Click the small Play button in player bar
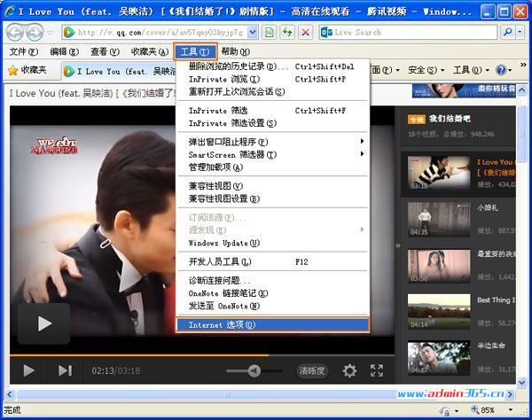Viewport: 532px width, 420px height. (29, 370)
